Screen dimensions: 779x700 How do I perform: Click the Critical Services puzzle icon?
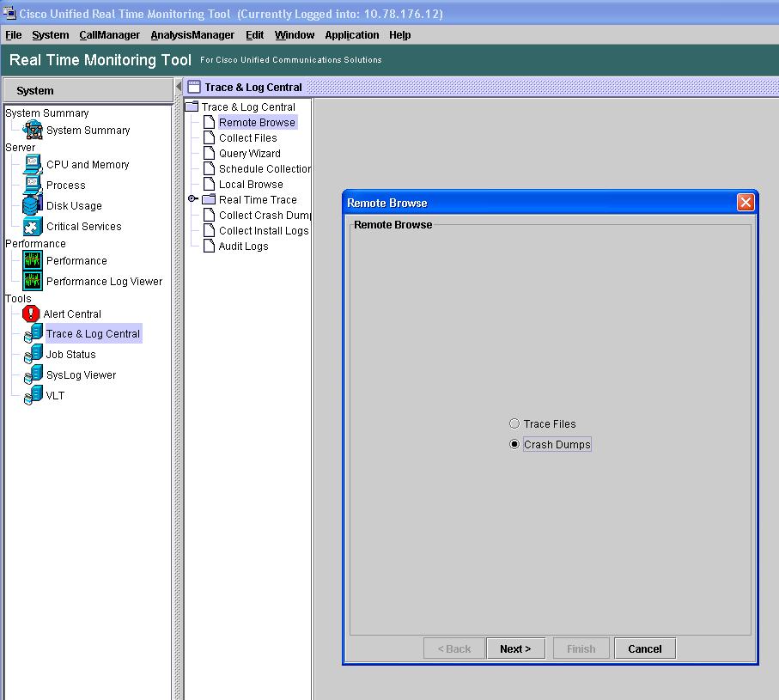[33, 227]
